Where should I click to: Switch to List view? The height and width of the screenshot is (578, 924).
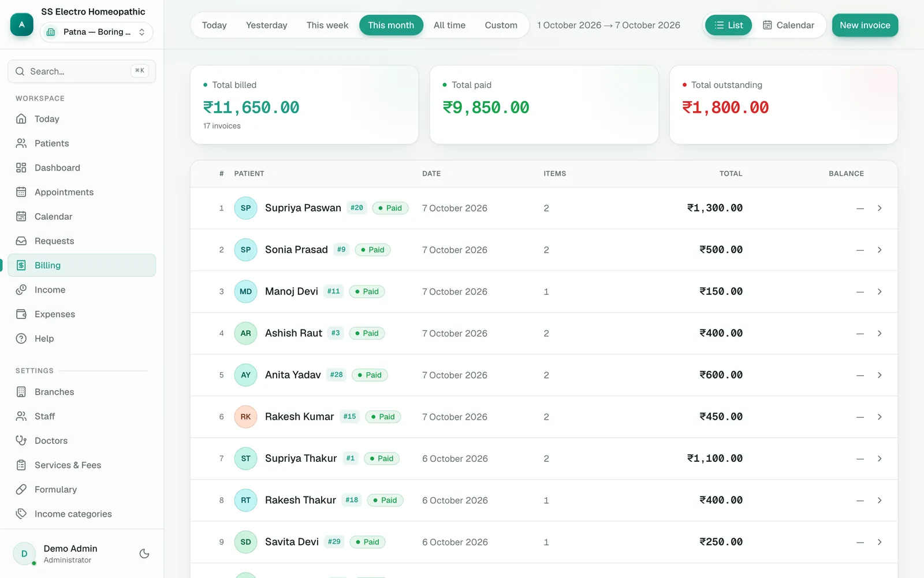point(728,25)
